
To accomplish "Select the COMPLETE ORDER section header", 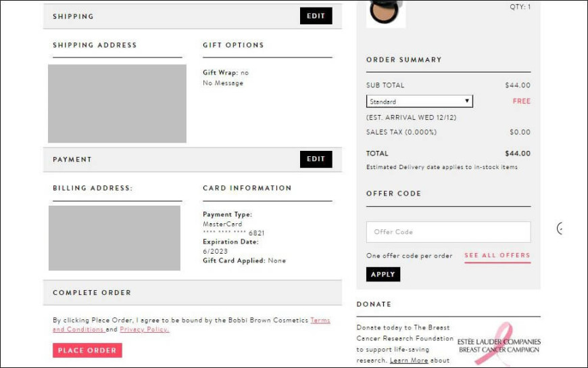I will pos(193,292).
